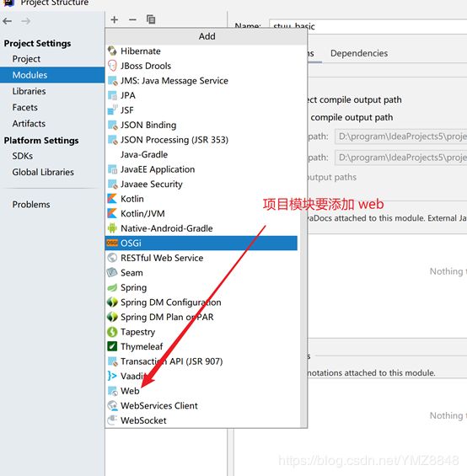Open Facets in Project Settings

coord(52,107)
